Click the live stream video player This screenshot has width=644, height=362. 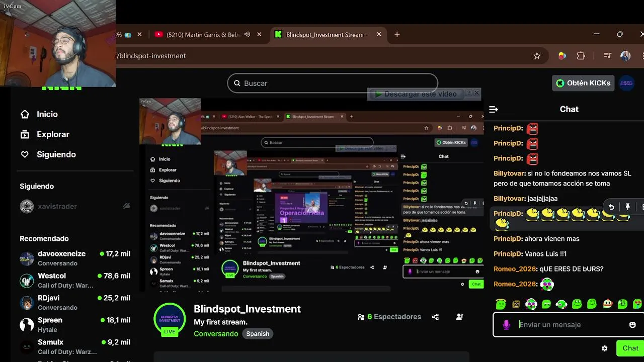point(311,195)
